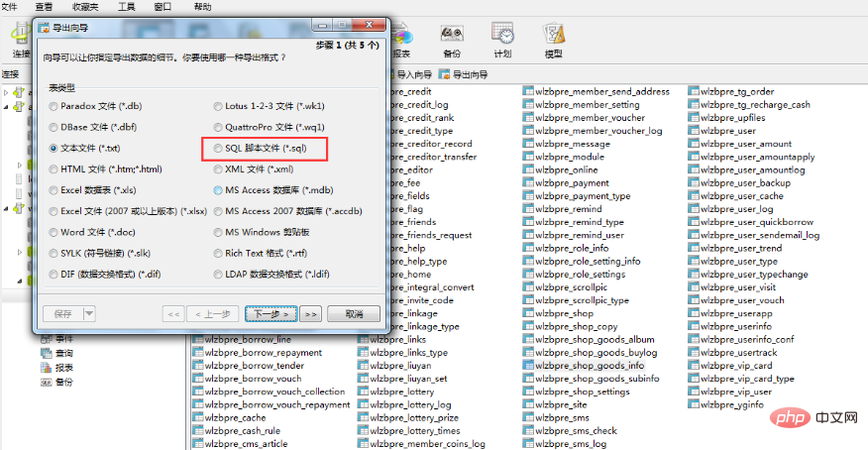Click 下一步 to continue the wizard
Image resolution: width=868 pixels, height=450 pixels.
pos(271,314)
